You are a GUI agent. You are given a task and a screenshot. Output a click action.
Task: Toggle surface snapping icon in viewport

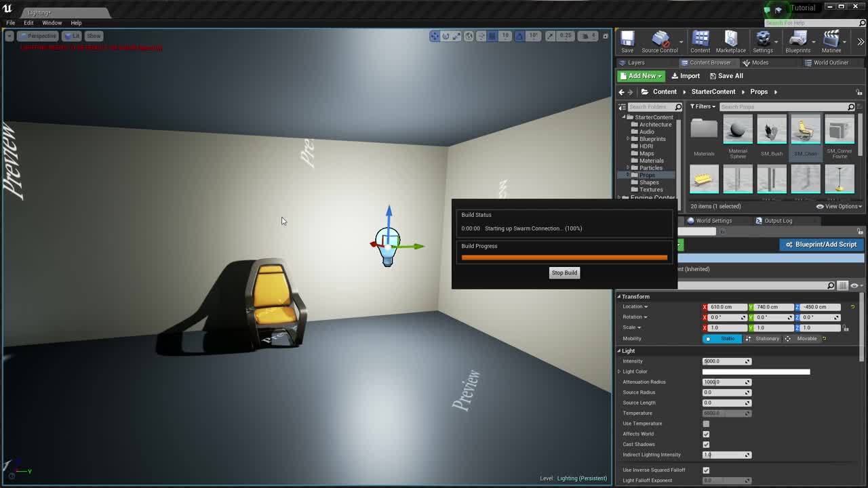(x=481, y=36)
